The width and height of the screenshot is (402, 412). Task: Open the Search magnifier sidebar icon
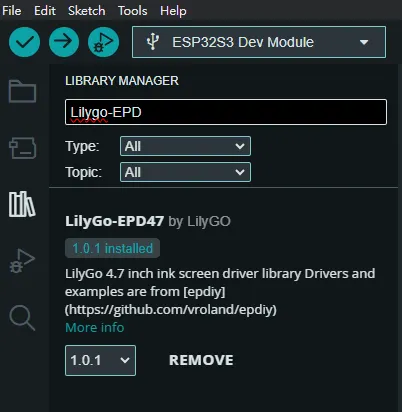tap(22, 318)
